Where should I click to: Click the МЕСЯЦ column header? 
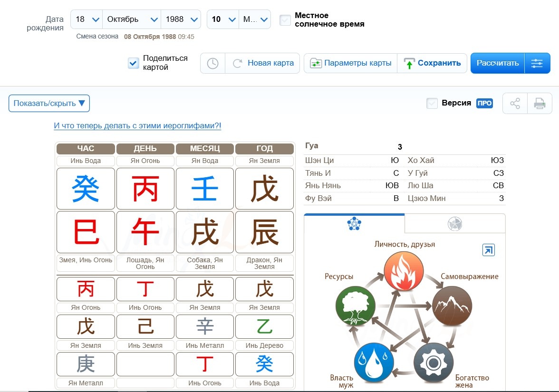coord(204,149)
